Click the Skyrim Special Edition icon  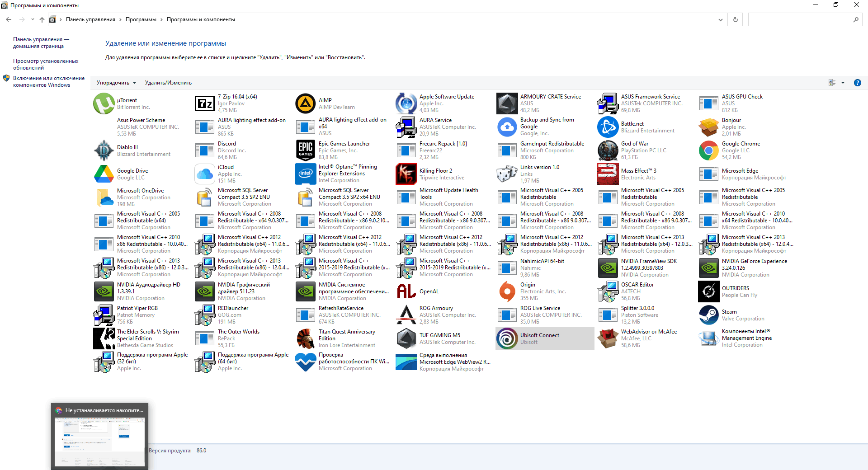(x=104, y=338)
